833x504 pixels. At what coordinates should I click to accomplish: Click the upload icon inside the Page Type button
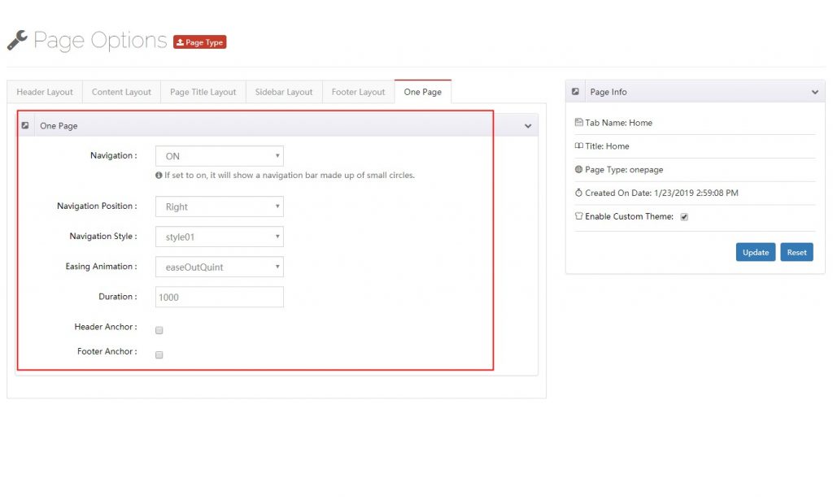point(183,41)
